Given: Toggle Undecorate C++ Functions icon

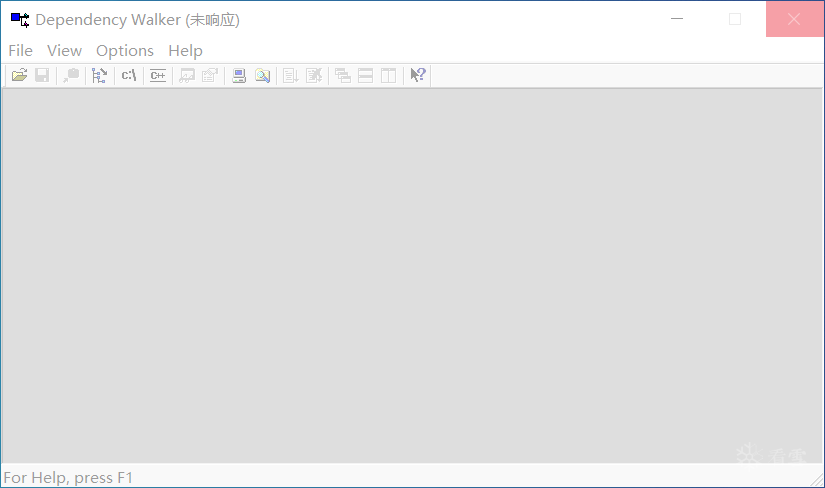Looking at the screenshot, I should [157, 75].
